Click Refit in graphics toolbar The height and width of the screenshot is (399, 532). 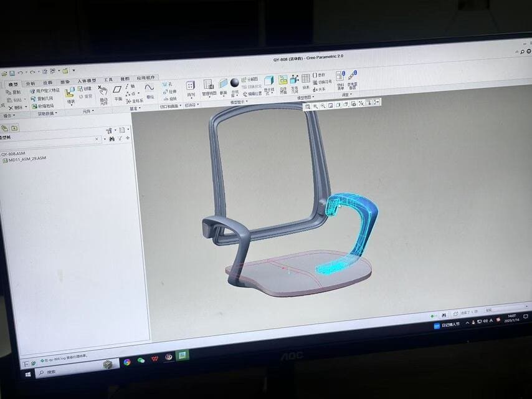(x=308, y=106)
